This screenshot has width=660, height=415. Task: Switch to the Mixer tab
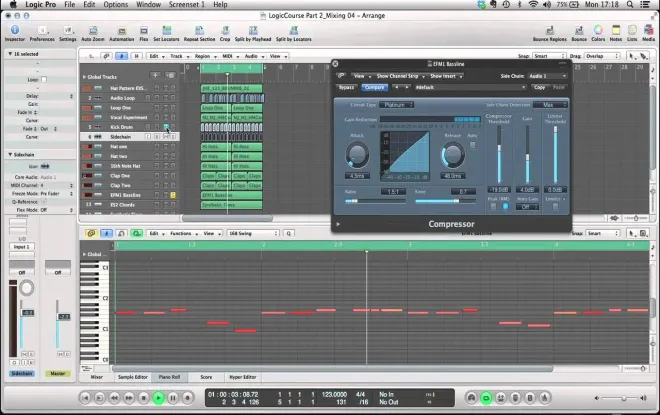pos(96,377)
